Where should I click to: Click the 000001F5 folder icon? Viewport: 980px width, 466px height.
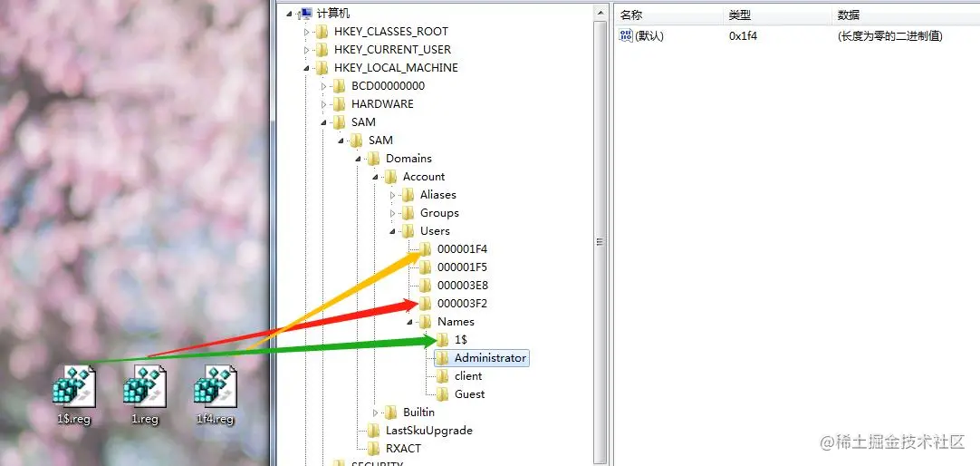pos(426,267)
